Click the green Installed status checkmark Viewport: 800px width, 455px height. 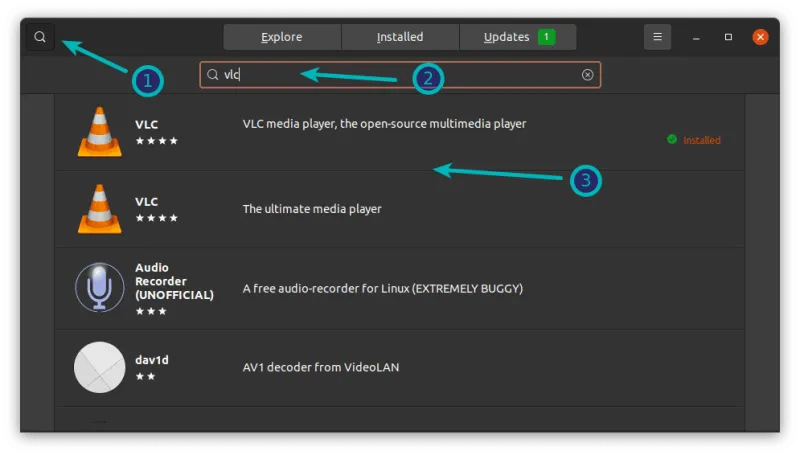tap(672, 140)
